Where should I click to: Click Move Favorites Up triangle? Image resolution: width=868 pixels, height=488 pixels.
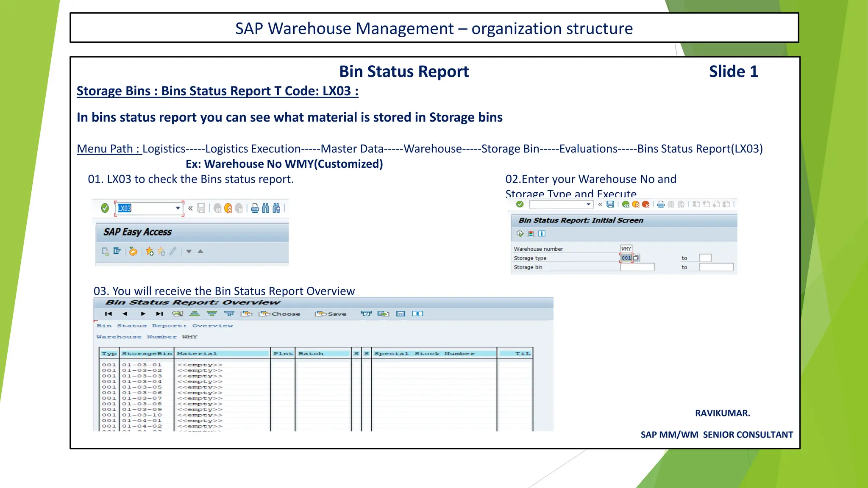(200, 251)
